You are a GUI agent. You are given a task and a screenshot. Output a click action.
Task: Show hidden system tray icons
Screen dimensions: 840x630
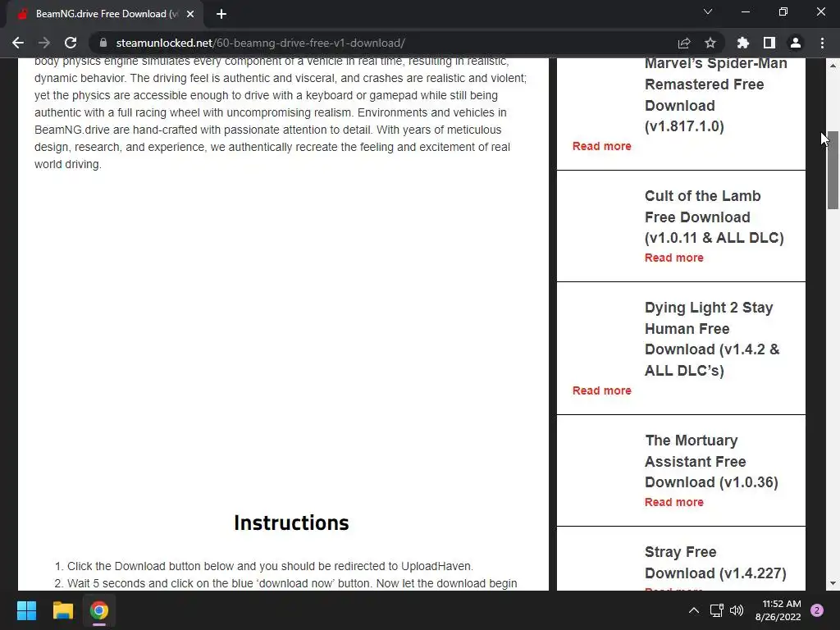(x=694, y=610)
